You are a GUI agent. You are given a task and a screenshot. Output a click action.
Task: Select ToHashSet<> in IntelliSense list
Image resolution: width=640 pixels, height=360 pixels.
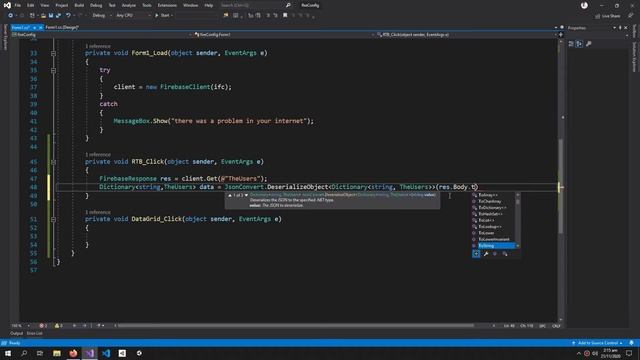[494, 214]
